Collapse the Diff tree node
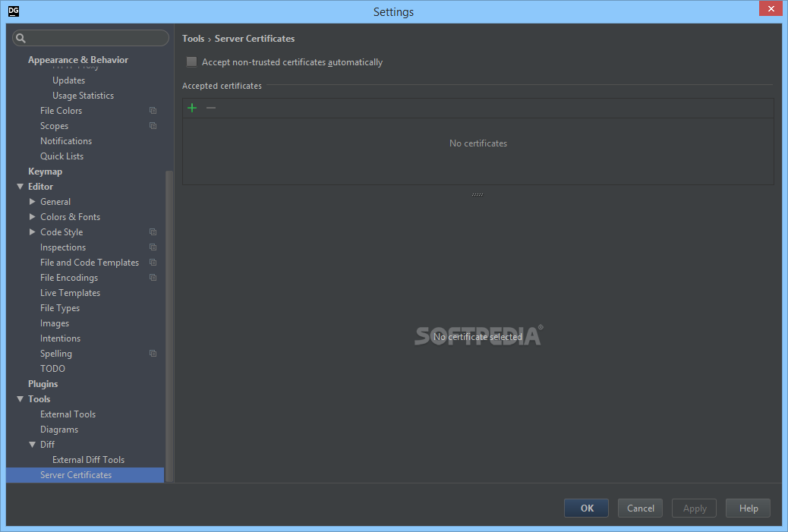Viewport: 788px width, 532px height. point(32,445)
